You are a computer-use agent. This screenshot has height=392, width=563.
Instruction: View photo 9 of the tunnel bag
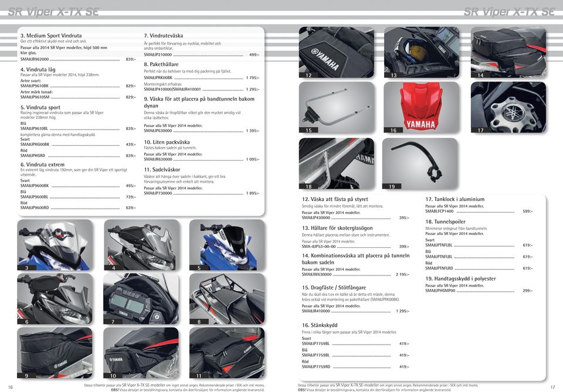pos(55,353)
